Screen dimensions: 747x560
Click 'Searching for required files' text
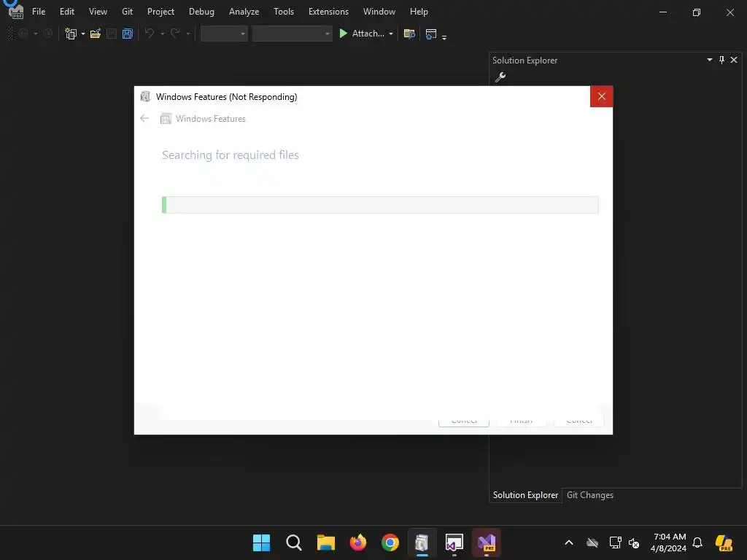(230, 155)
